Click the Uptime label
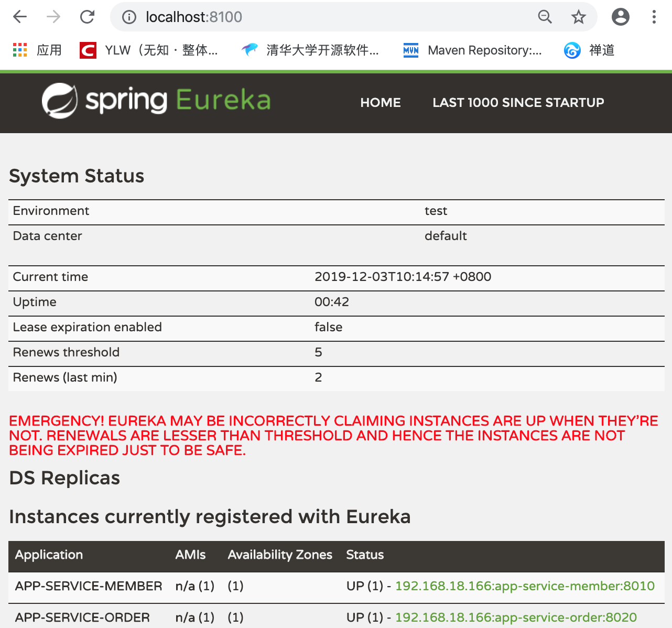Image resolution: width=672 pixels, height=628 pixels. (35, 302)
